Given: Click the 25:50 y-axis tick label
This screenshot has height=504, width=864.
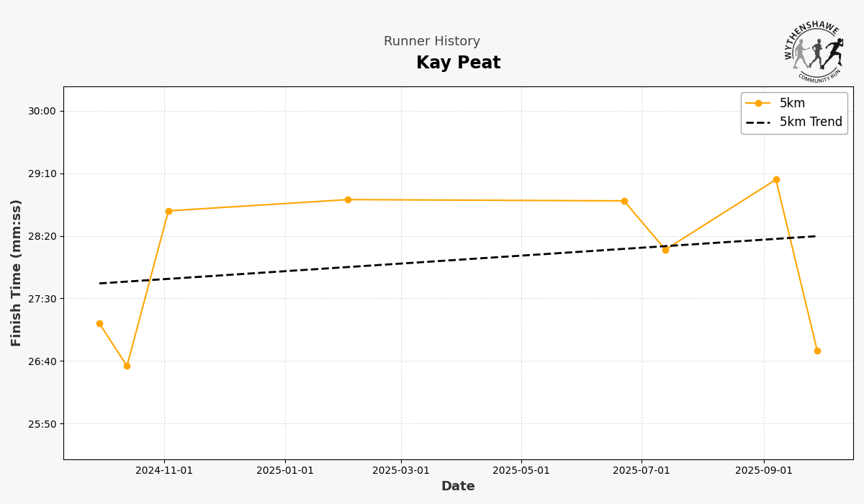Looking at the screenshot, I should 42,424.
